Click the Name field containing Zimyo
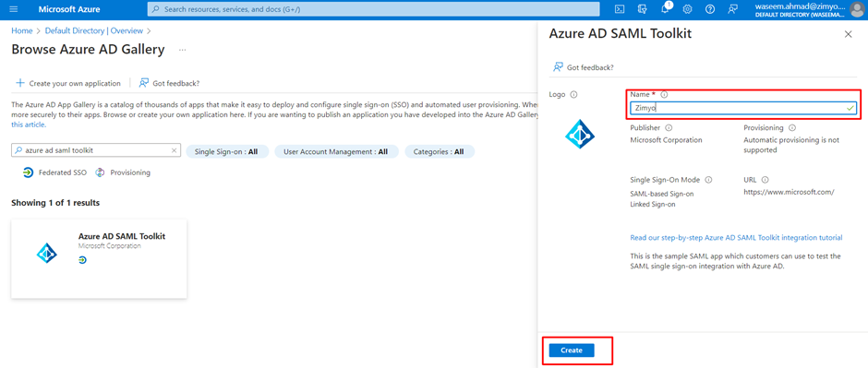This screenshot has height=368, width=868. point(743,109)
